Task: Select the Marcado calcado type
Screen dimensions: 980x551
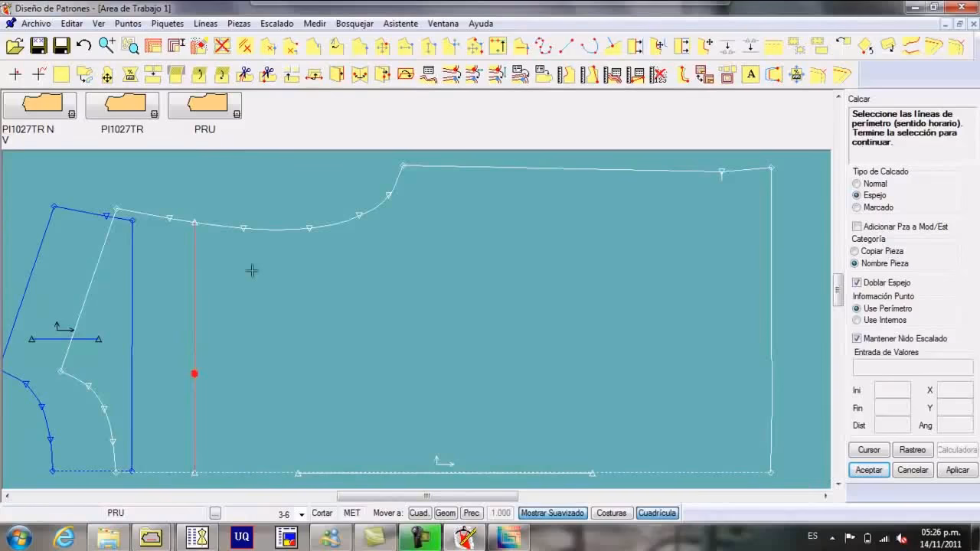Action: (857, 207)
